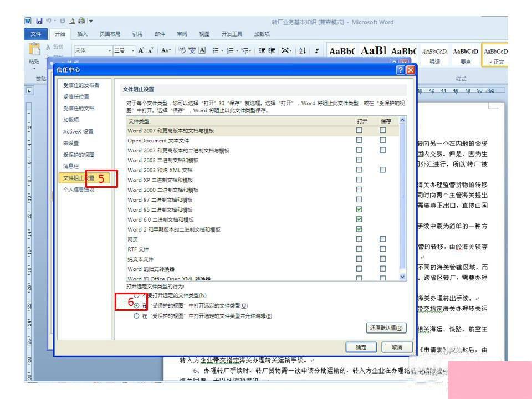The image size is (532, 399).
Task: Select 'open in Protected View and allow editing' radio
Action: tap(136, 316)
